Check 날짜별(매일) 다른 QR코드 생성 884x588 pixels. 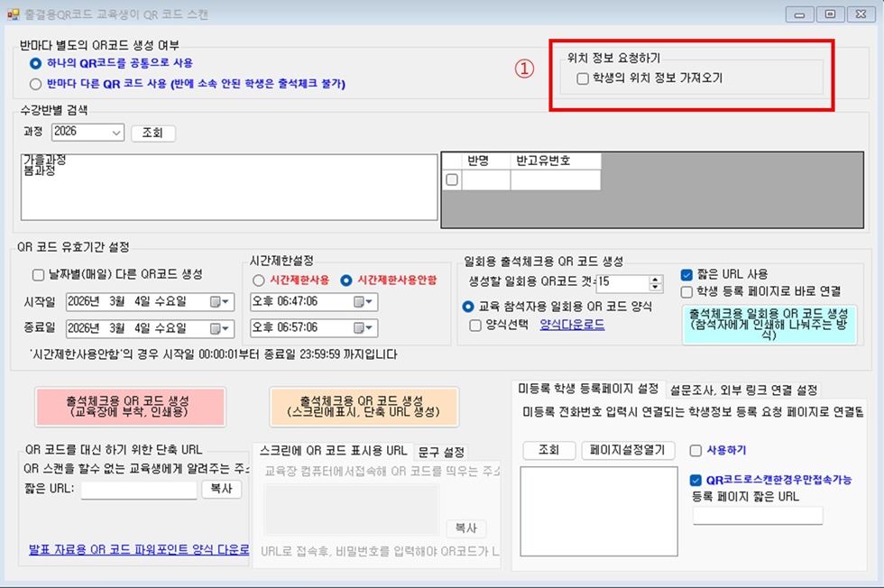pos(38,275)
